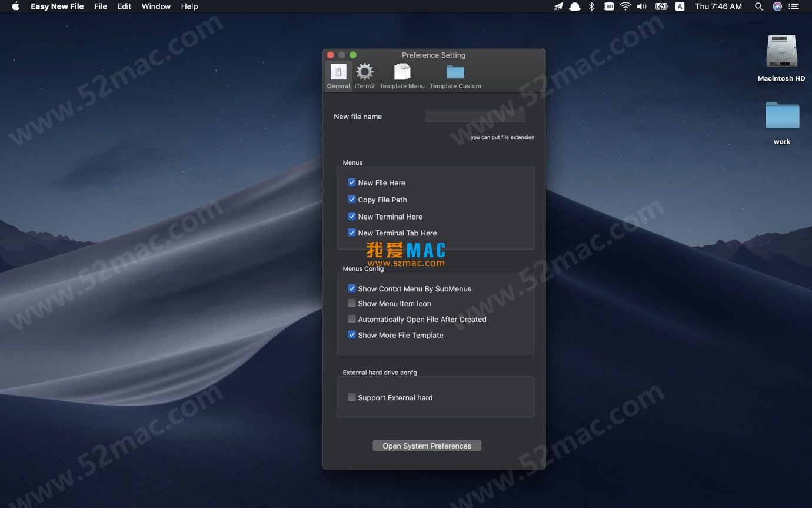Click the Wi-Fi status icon

tap(625, 6)
